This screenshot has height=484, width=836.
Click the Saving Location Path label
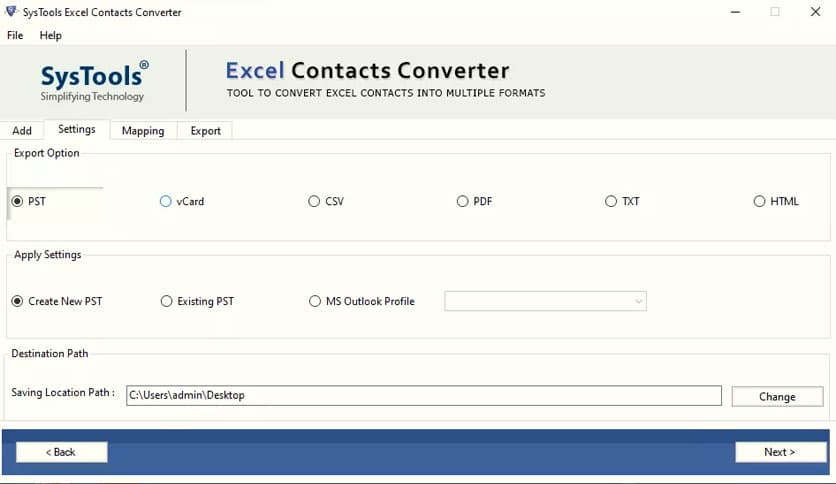(x=63, y=392)
